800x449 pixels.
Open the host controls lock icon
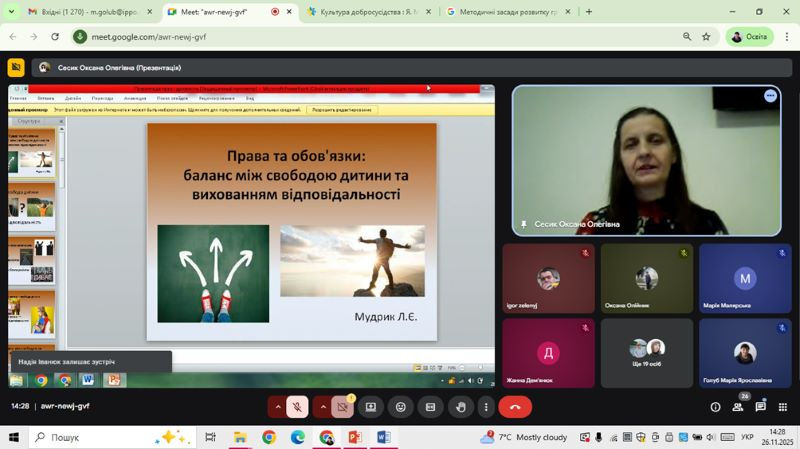pyautogui.click(x=783, y=407)
